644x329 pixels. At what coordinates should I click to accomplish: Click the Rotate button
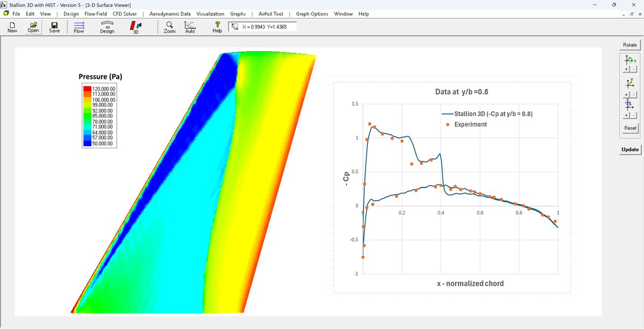tap(630, 45)
